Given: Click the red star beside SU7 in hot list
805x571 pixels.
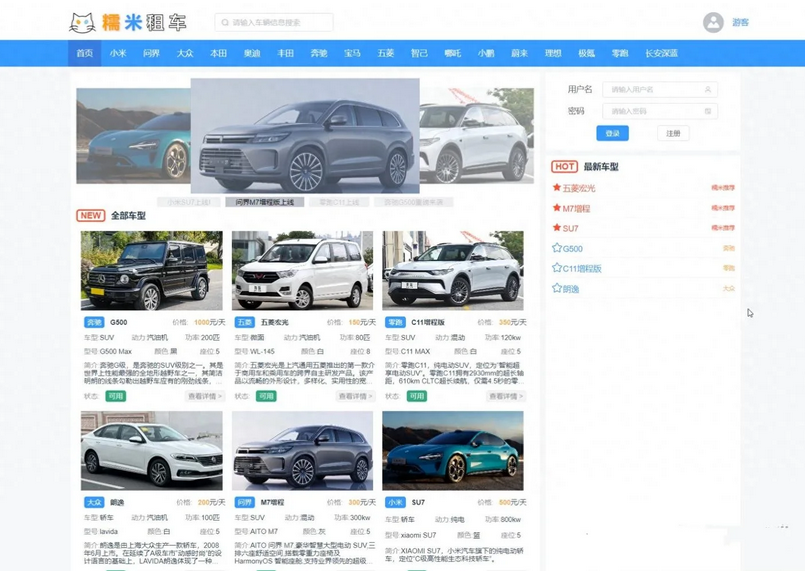Looking at the screenshot, I should [557, 227].
